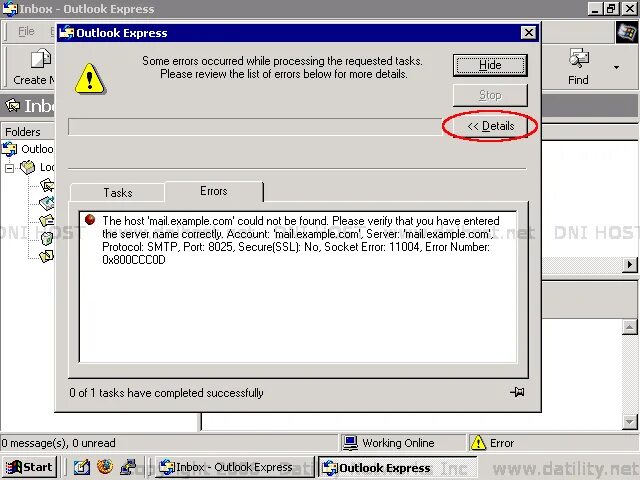Click the yellow warning triangle icon in the dialog

[x=90, y=78]
